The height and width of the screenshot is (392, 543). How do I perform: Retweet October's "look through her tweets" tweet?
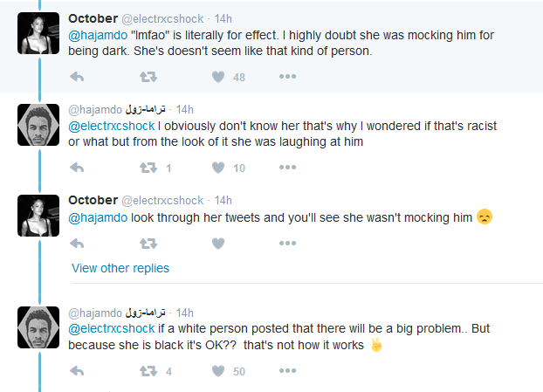coord(148,243)
